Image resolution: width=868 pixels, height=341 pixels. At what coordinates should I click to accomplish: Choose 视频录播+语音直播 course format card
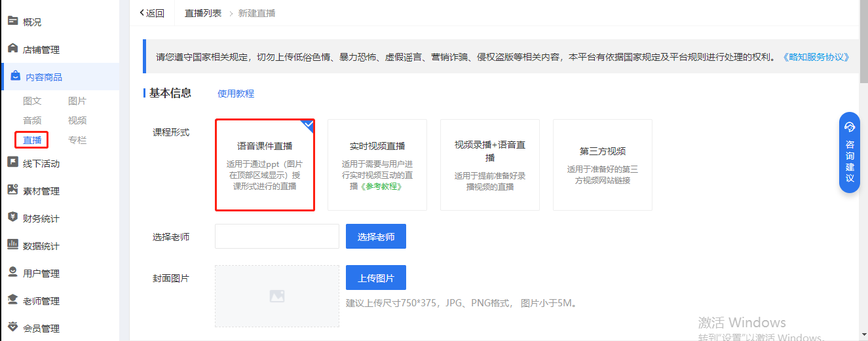[x=490, y=165]
